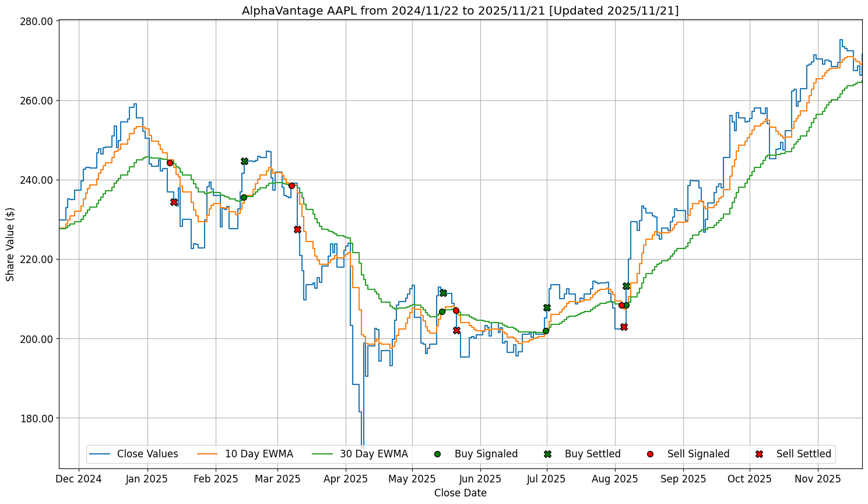
Task: Click the February 2025 buy settled green X
Action: coord(244,161)
